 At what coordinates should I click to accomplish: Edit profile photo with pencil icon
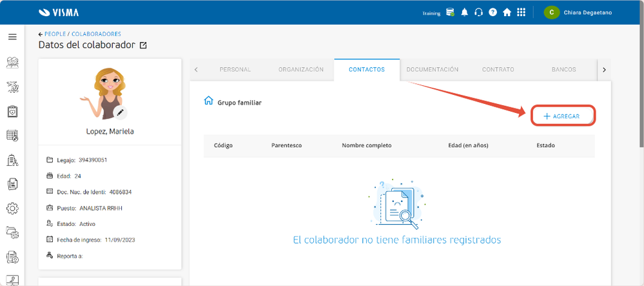120,113
